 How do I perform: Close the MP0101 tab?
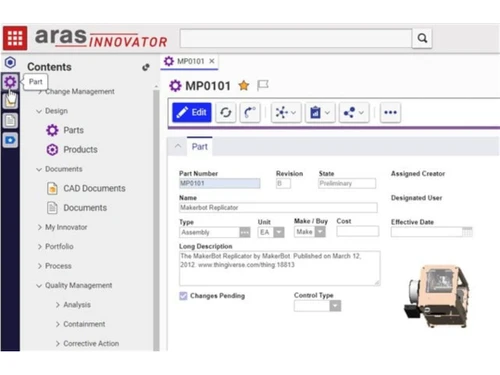[212, 61]
